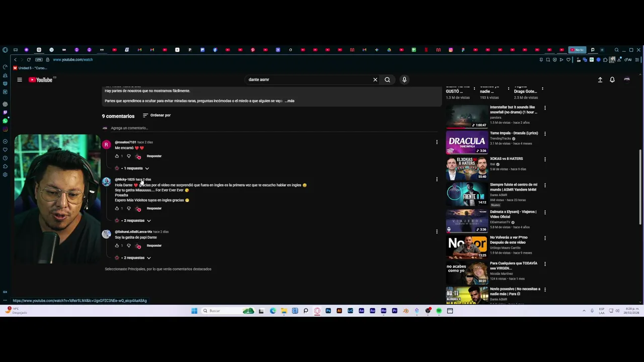Open channel of @SakuraLoBaBLanca-14x
The width and height of the screenshot is (644, 362).
coord(133,232)
